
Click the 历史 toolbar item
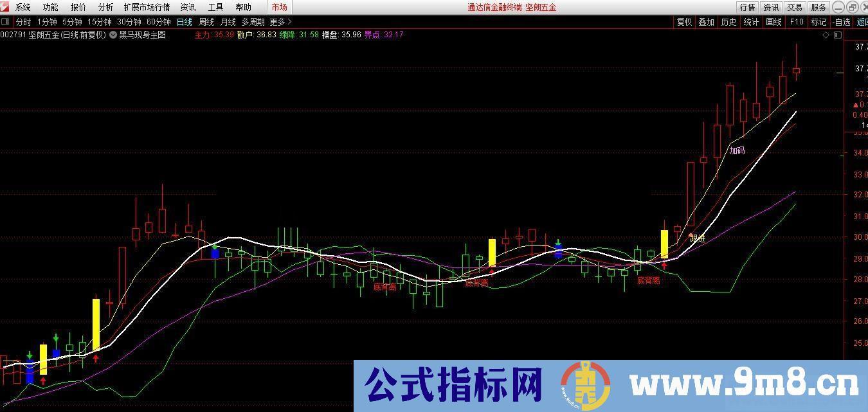tap(728, 22)
